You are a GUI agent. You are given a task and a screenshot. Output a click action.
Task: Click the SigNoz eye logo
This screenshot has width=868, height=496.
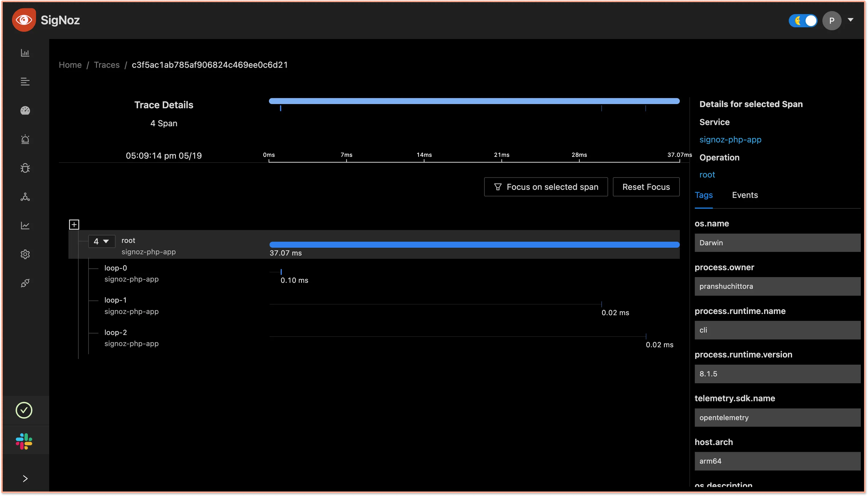pos(24,20)
